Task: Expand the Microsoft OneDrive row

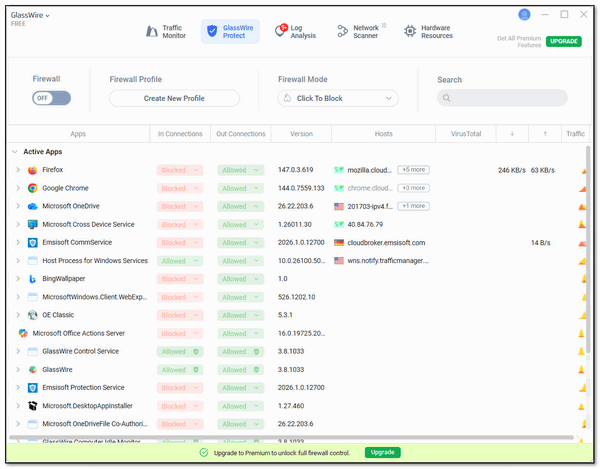Action: (x=18, y=206)
